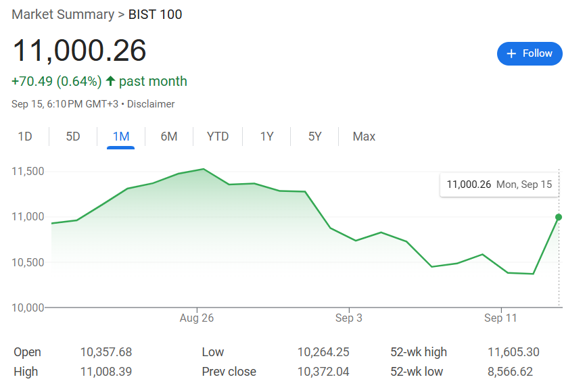The width and height of the screenshot is (585, 392).
Task: Show the Max time range
Action: coord(364,137)
